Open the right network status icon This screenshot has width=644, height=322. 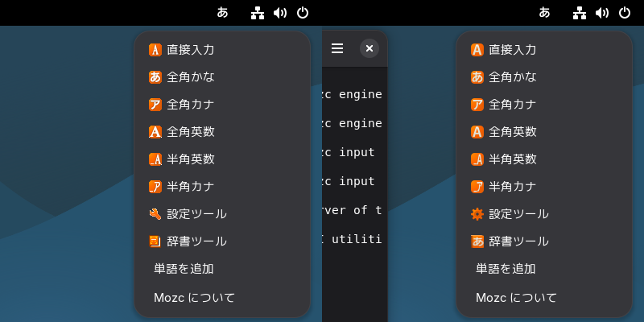pyautogui.click(x=580, y=13)
